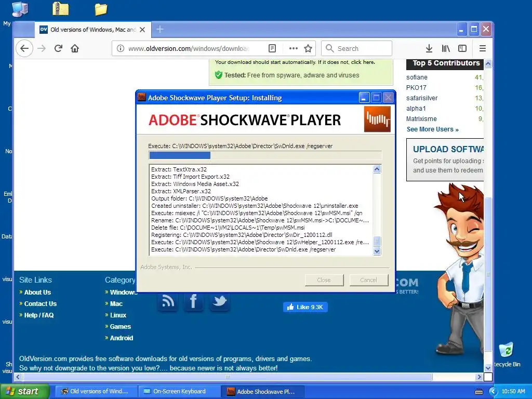Image resolution: width=532 pixels, height=399 pixels.
Task: Minimize the Shockwave Setup window
Action: pyautogui.click(x=364, y=98)
